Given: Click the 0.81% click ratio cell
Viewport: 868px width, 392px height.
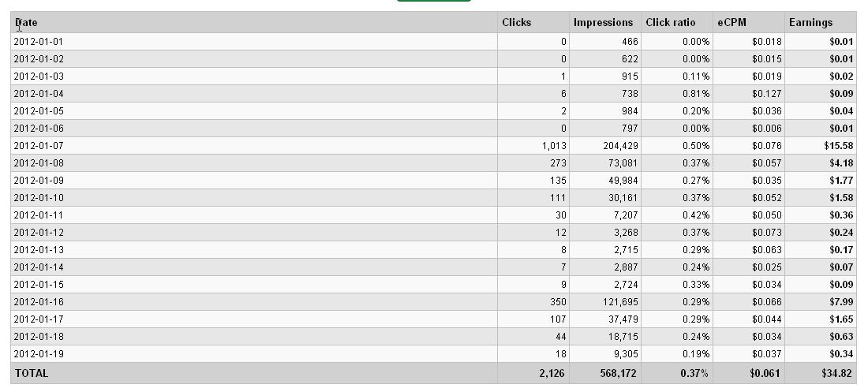Looking at the screenshot, I should [696, 94].
